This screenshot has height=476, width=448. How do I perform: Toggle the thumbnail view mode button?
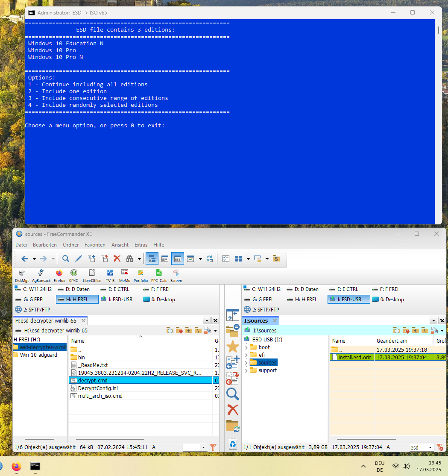(x=190, y=259)
